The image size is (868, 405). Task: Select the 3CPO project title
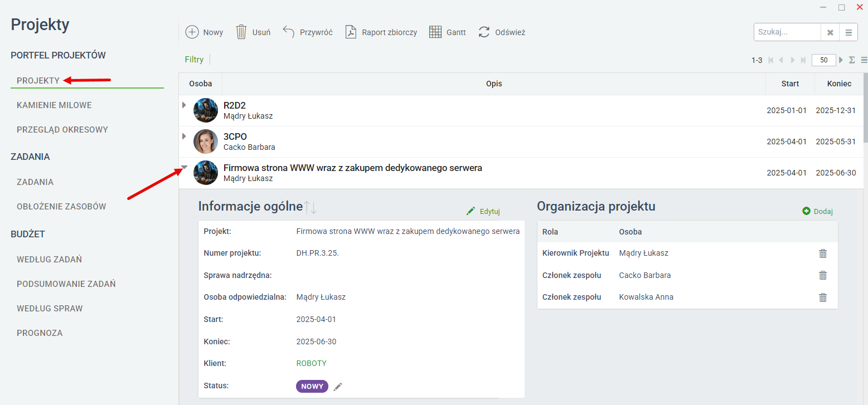(235, 136)
